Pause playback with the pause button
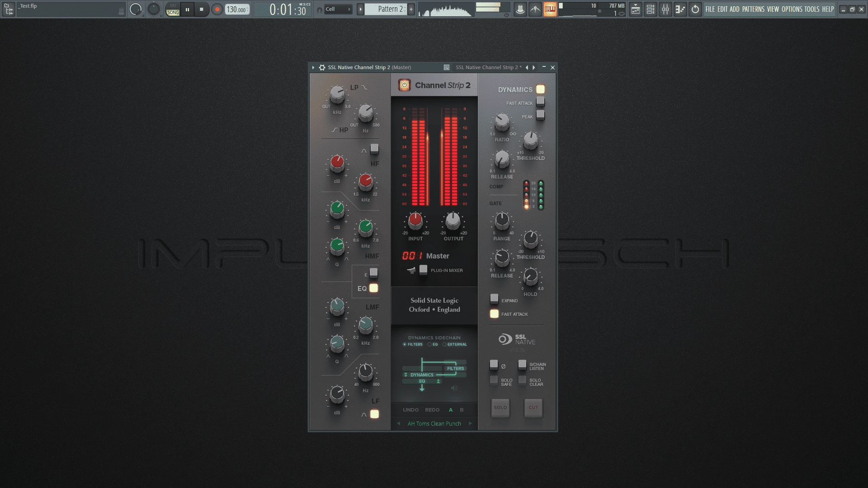 187,9
